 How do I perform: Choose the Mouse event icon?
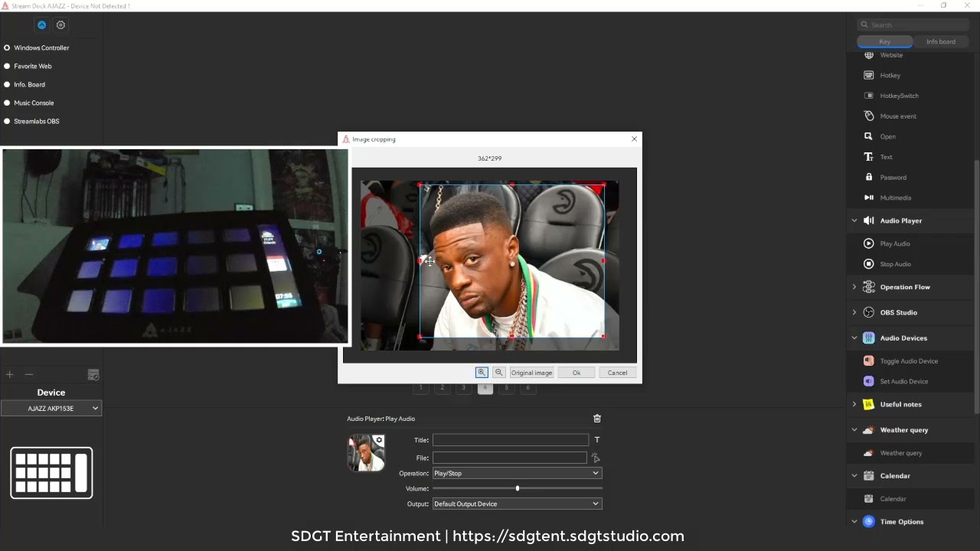tap(868, 116)
